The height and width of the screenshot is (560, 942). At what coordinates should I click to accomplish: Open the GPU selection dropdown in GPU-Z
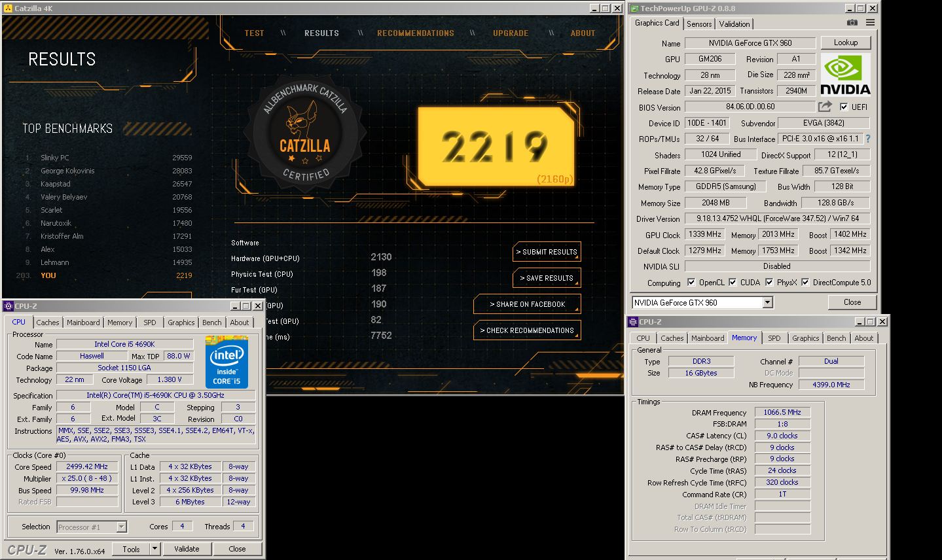(x=767, y=302)
